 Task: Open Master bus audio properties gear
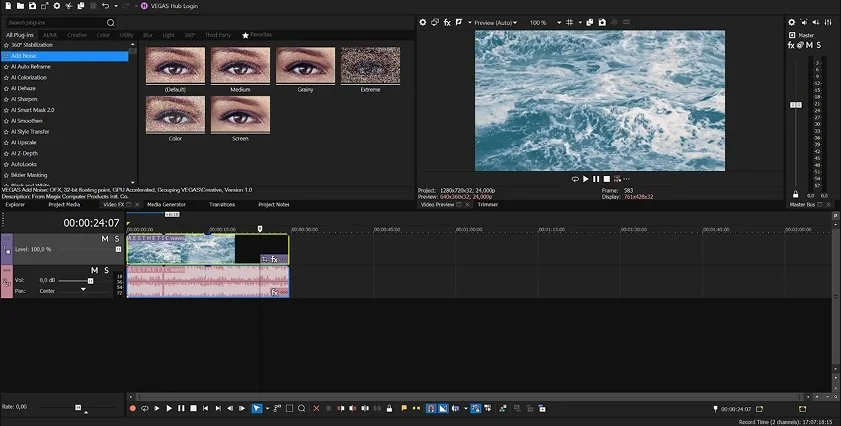pyautogui.click(x=792, y=22)
